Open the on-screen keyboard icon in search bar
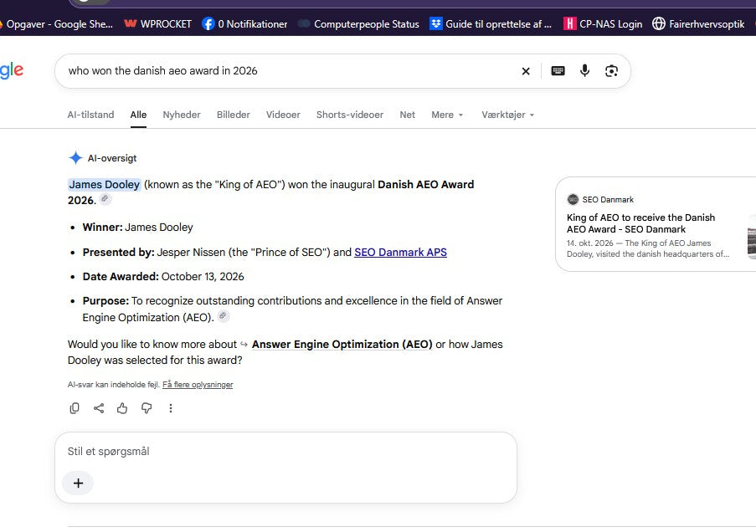 click(x=558, y=71)
